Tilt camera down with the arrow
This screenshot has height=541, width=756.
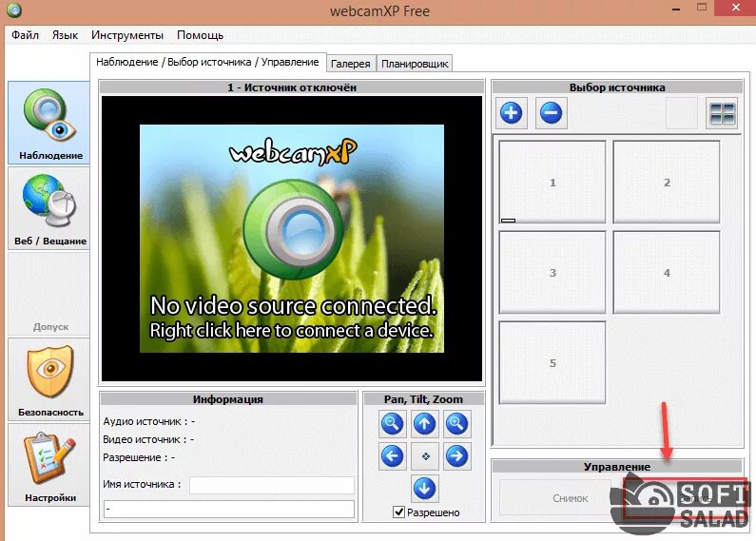tap(424, 488)
